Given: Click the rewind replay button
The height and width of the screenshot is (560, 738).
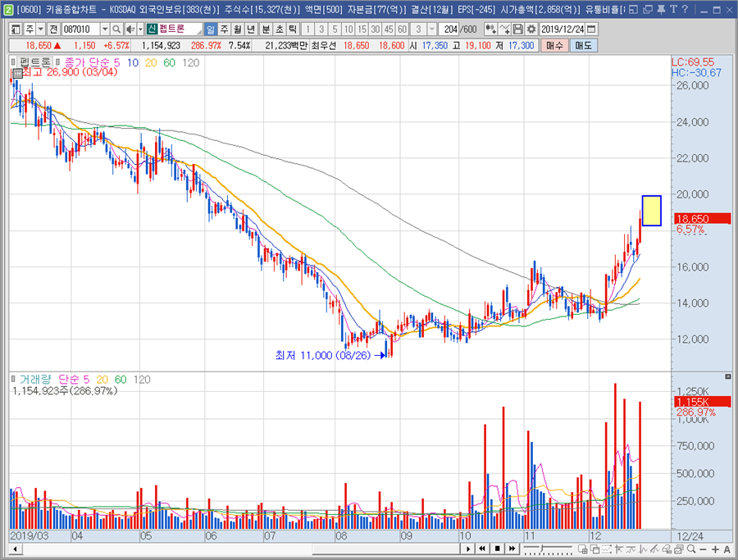Looking at the screenshot, I should click(x=482, y=549).
